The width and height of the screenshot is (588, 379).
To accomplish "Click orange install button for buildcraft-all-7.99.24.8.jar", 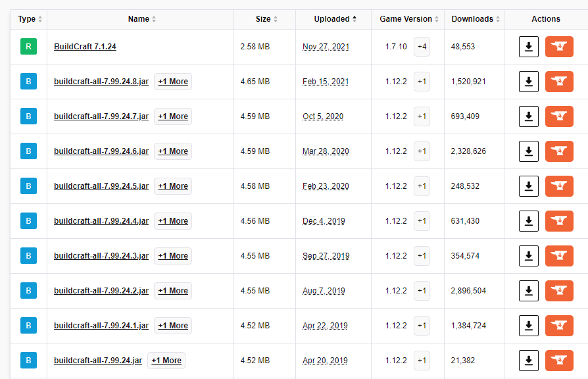I will [559, 82].
